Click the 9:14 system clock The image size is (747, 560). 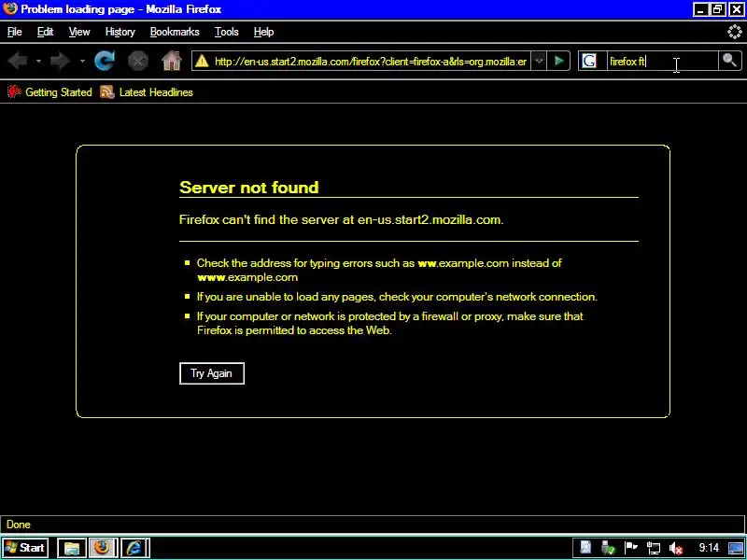coord(709,548)
